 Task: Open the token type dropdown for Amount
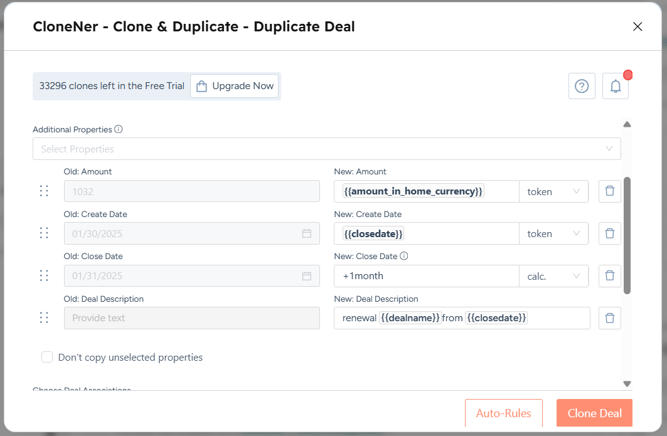553,191
